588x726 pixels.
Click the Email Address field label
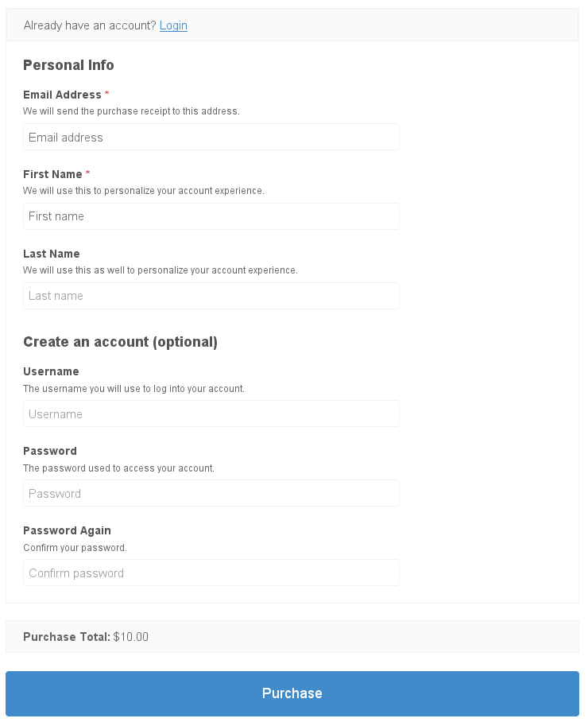pyautogui.click(x=62, y=95)
